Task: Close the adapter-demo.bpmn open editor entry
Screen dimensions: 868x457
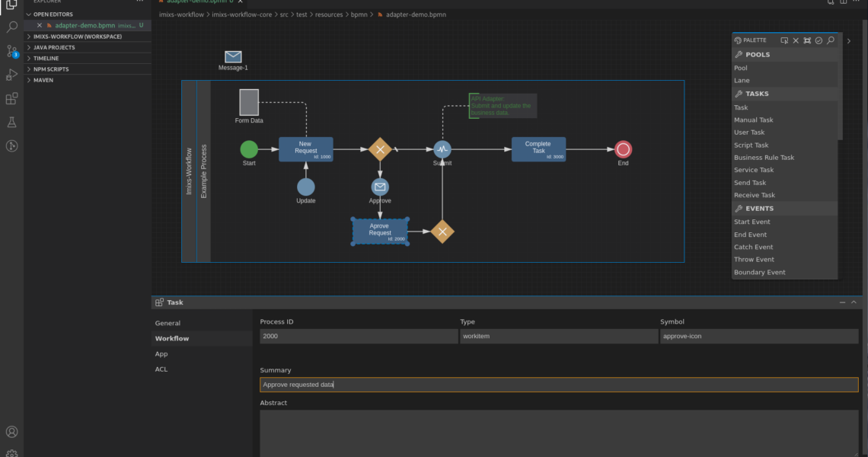Action: tap(40, 25)
